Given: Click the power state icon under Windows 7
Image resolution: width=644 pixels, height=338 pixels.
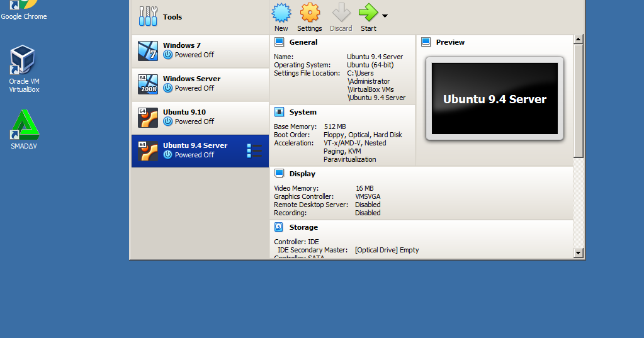Looking at the screenshot, I should click(x=167, y=55).
